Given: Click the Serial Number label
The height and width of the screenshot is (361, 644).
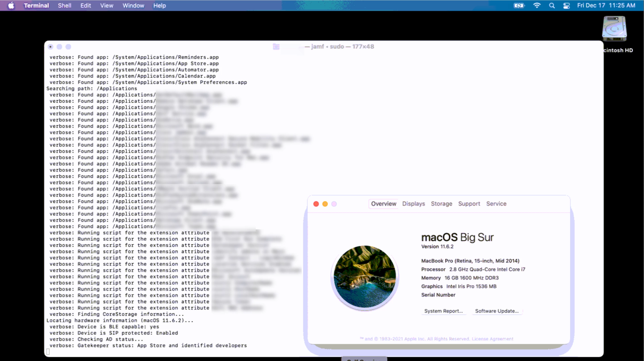Looking at the screenshot, I should point(438,295).
